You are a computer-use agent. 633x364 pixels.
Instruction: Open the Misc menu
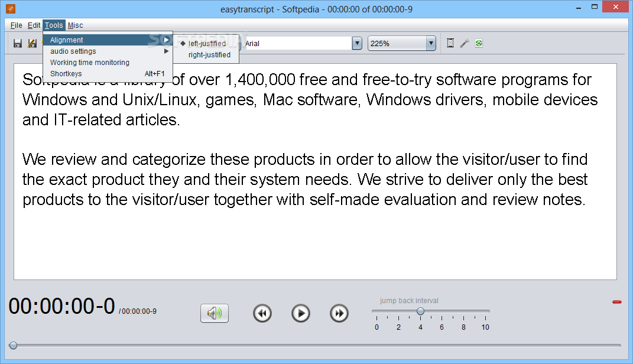tap(76, 25)
